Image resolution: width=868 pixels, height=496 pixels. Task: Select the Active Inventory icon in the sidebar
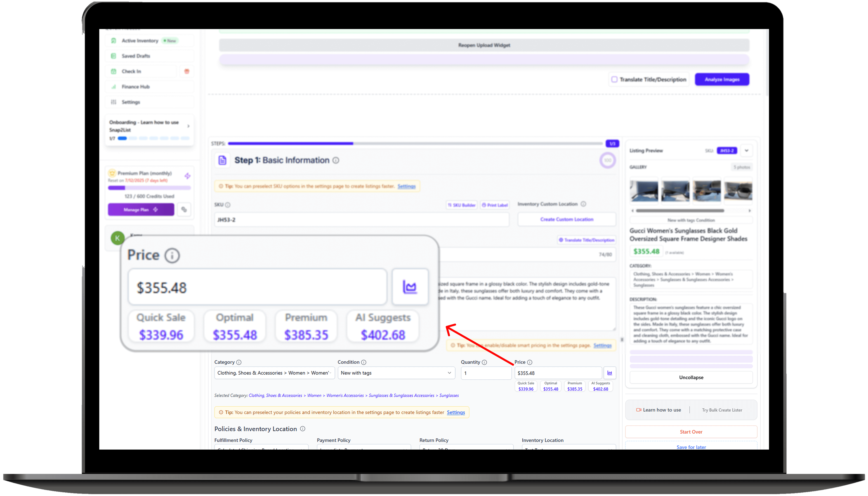coord(114,40)
